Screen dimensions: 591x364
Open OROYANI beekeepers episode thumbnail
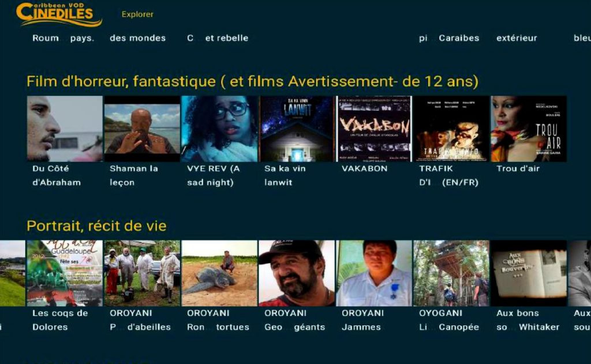(x=142, y=273)
